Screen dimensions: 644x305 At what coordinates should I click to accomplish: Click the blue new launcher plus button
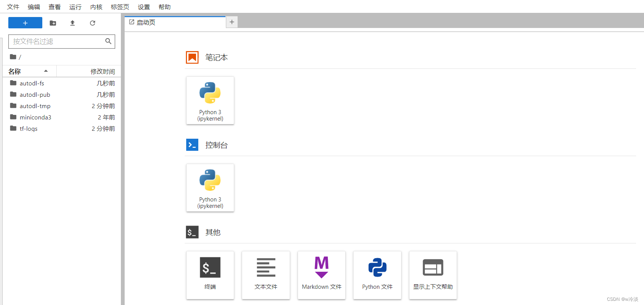tap(25, 23)
